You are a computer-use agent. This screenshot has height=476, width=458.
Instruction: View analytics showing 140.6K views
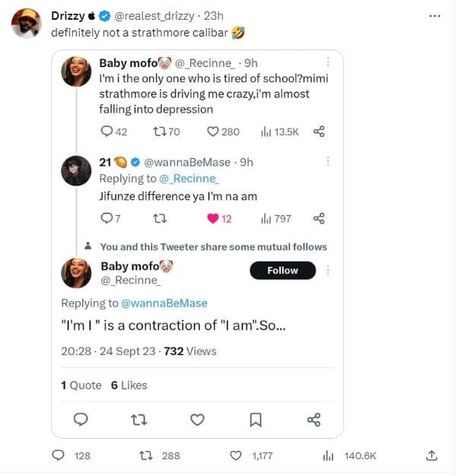coord(329,455)
